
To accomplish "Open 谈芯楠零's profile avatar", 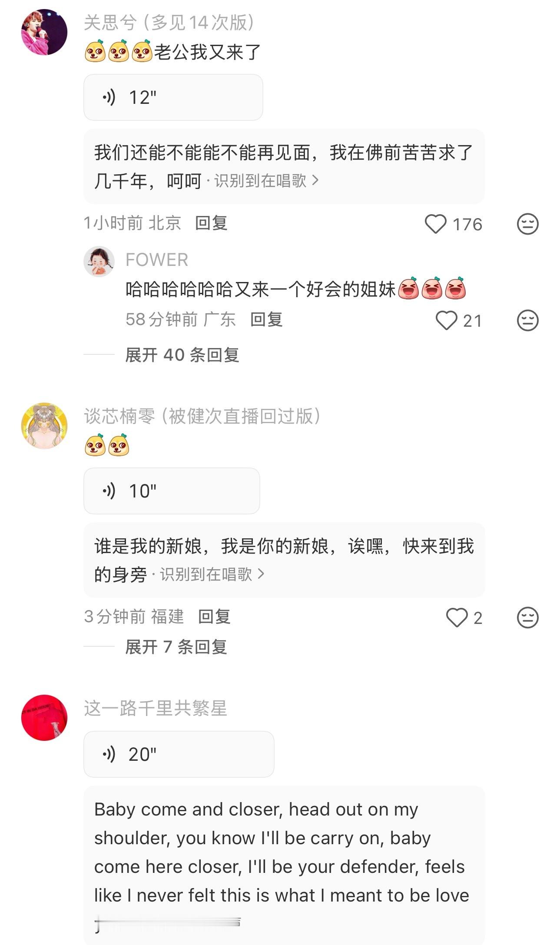I will coord(44,425).
